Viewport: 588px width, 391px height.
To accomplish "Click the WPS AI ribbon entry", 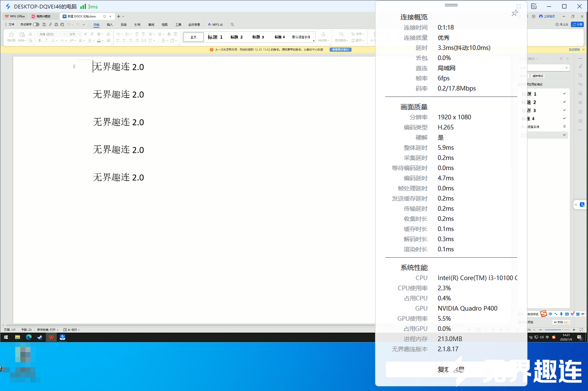I will pyautogui.click(x=215, y=25).
